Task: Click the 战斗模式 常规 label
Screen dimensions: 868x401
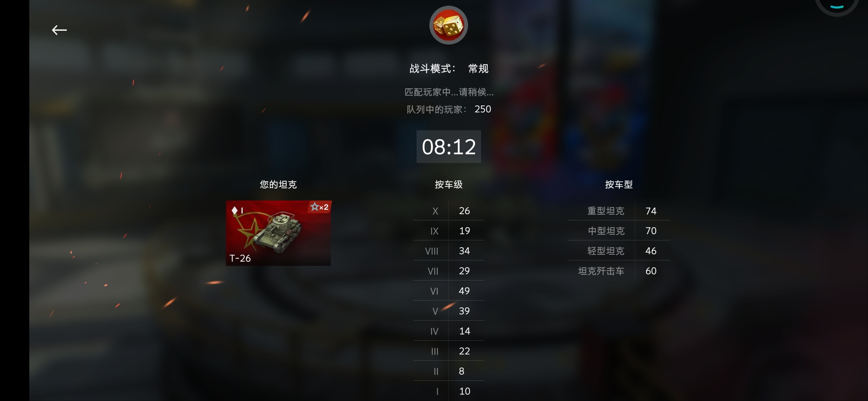Action: pos(449,69)
